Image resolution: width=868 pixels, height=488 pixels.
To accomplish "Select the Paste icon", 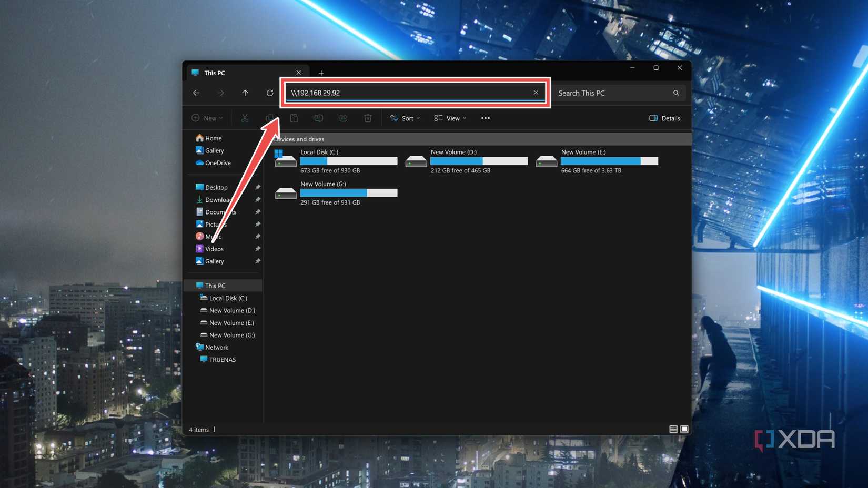I will (x=294, y=118).
